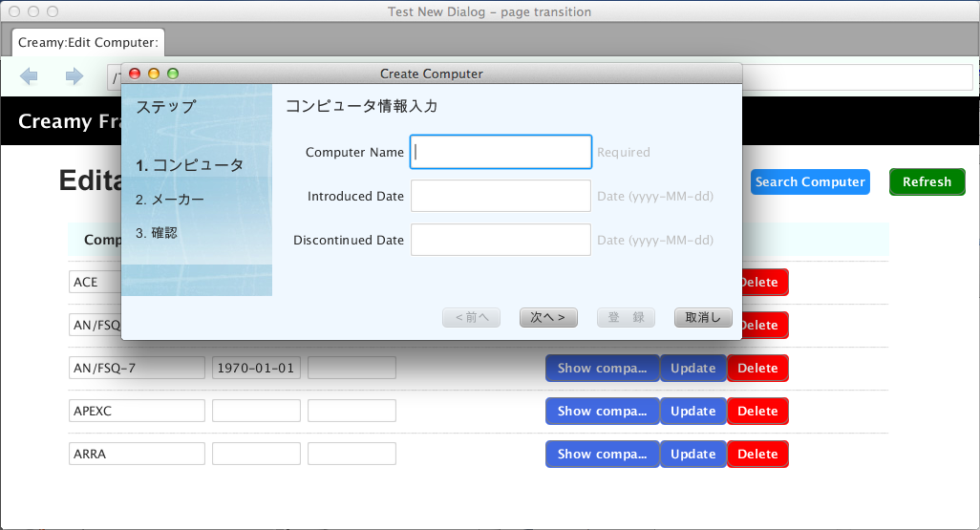The height and width of the screenshot is (530, 980).
Task: Update the APEXC row
Action: pyautogui.click(x=693, y=412)
